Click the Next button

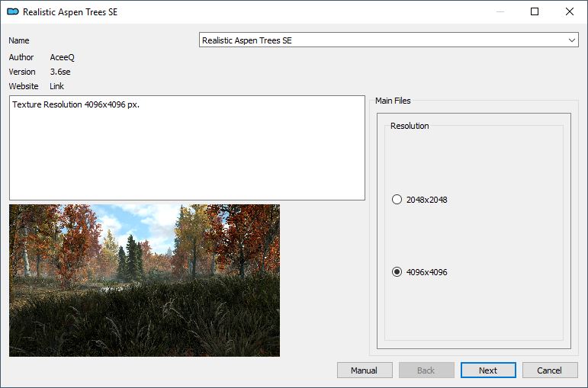point(488,370)
